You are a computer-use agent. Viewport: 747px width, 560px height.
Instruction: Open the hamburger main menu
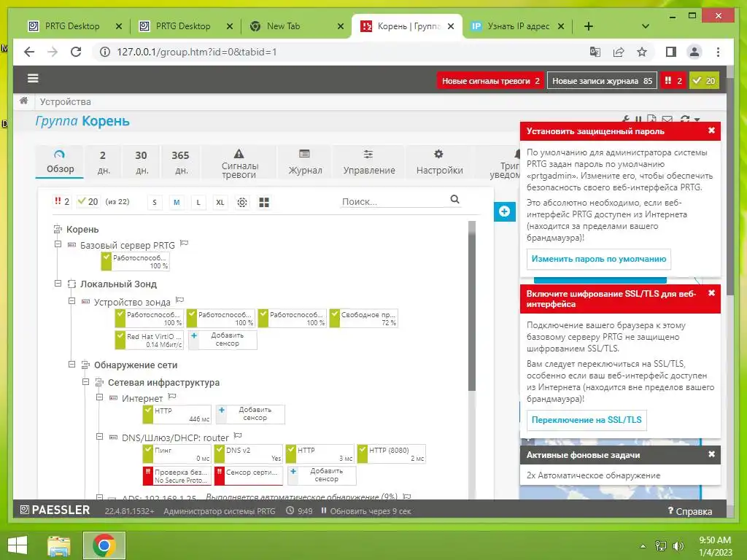33,78
